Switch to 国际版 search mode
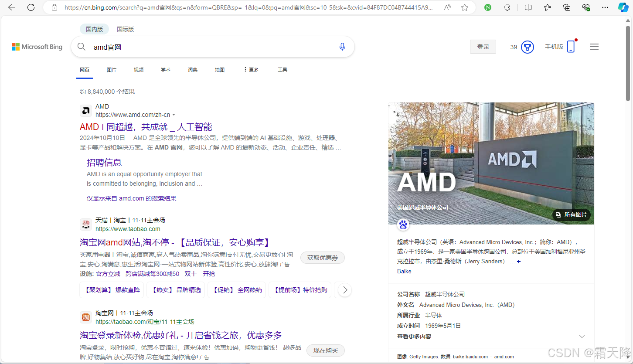The image size is (633, 364). pyautogui.click(x=125, y=29)
